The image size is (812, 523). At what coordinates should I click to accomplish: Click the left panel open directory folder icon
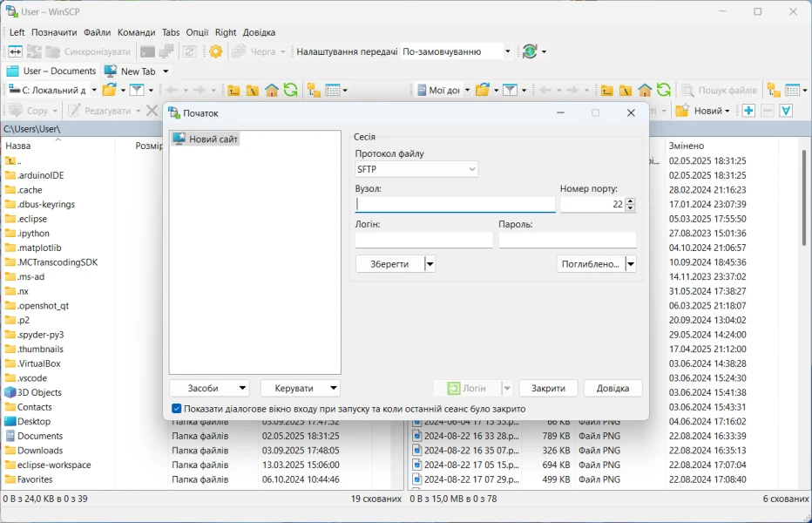click(x=109, y=90)
